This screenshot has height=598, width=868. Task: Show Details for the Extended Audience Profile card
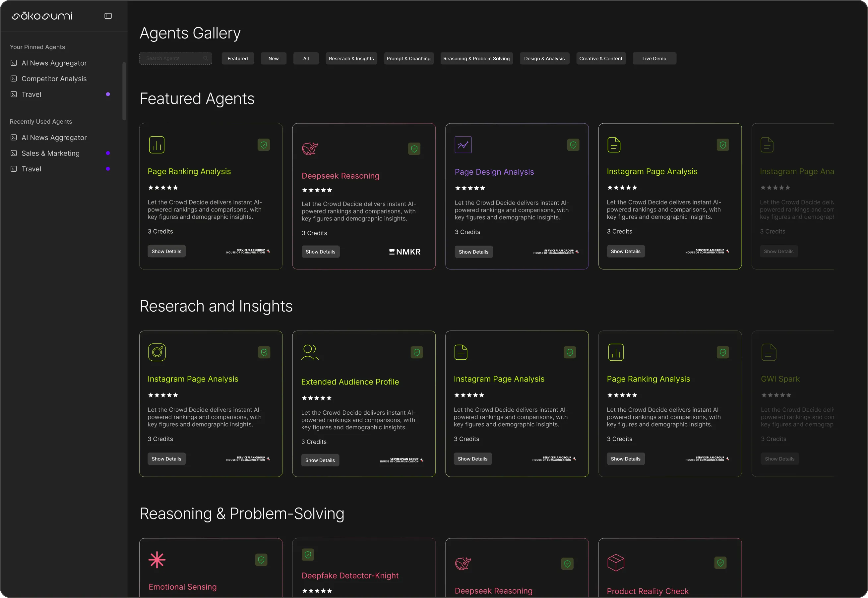click(x=320, y=460)
